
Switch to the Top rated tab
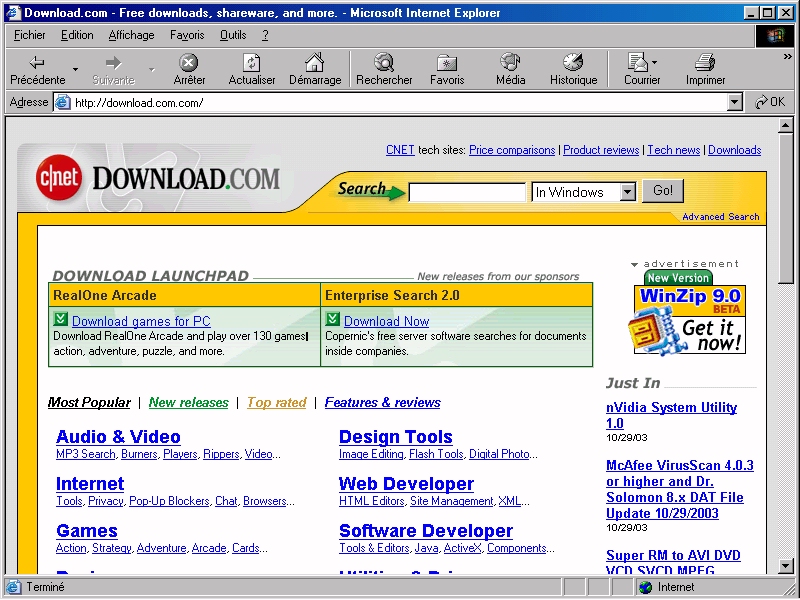click(277, 403)
